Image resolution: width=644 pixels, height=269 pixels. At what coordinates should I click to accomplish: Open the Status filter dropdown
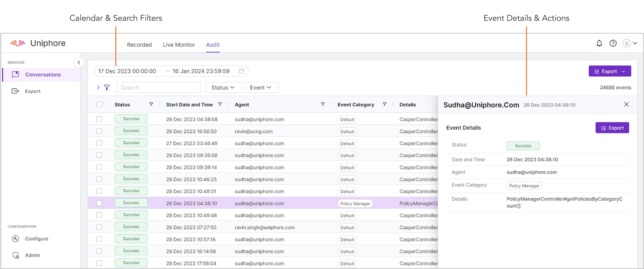[x=224, y=88]
